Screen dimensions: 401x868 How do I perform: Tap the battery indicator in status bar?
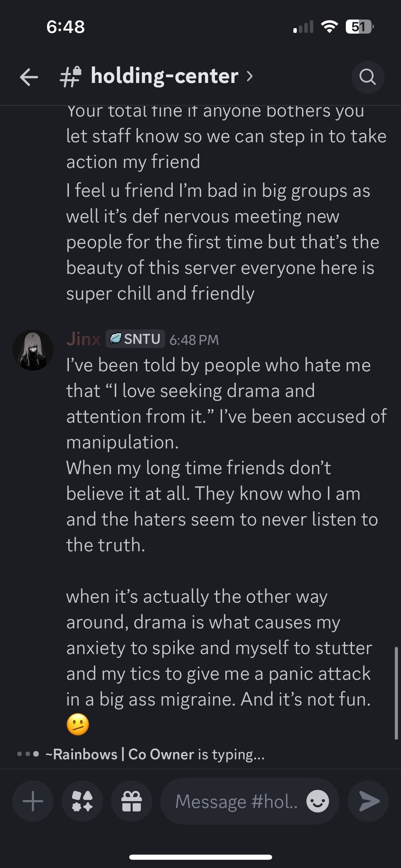click(x=359, y=27)
